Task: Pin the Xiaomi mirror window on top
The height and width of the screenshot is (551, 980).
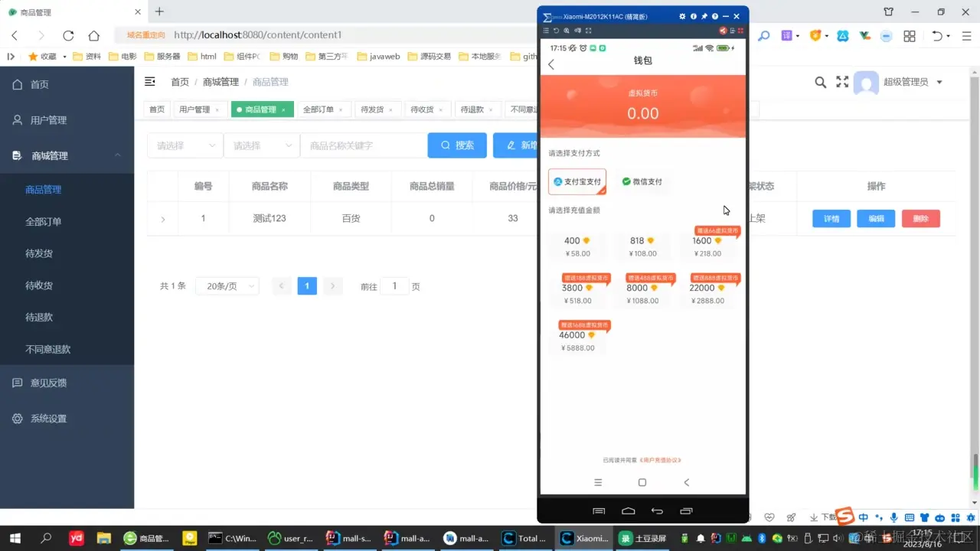Action: 704,16
